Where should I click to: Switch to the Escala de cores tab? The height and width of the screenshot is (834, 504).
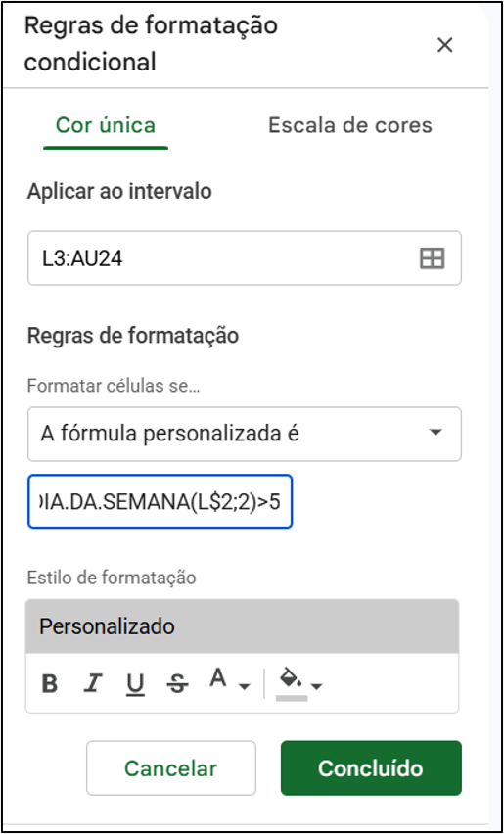(349, 125)
